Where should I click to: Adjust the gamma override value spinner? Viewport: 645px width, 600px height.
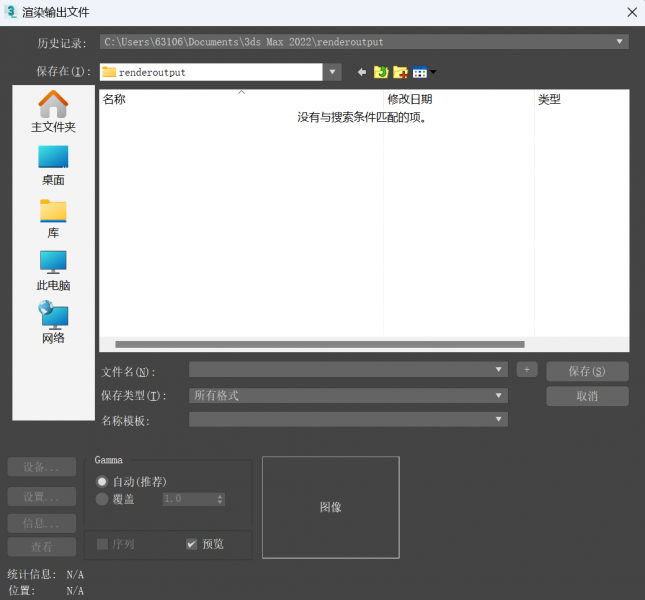coord(220,499)
